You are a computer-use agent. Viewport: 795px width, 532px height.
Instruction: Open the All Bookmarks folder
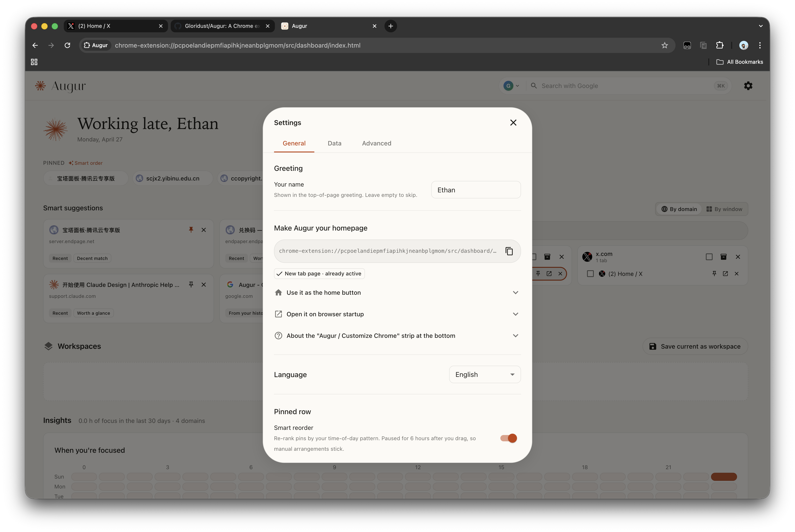click(x=739, y=62)
